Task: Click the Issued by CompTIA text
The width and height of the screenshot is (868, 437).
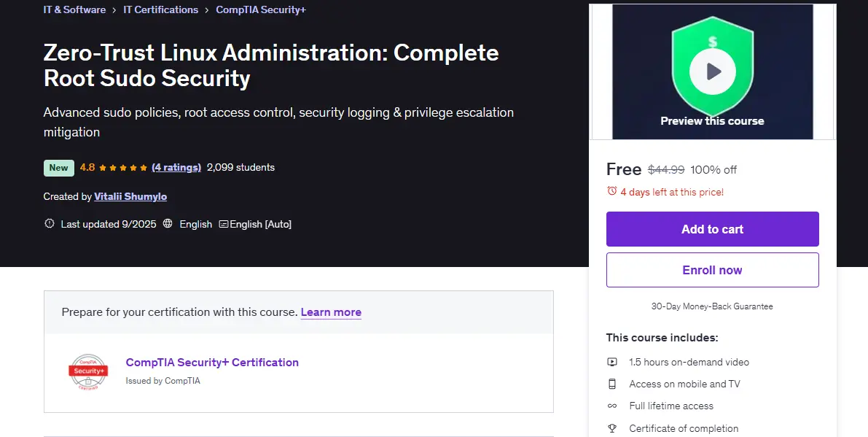Action: [163, 381]
